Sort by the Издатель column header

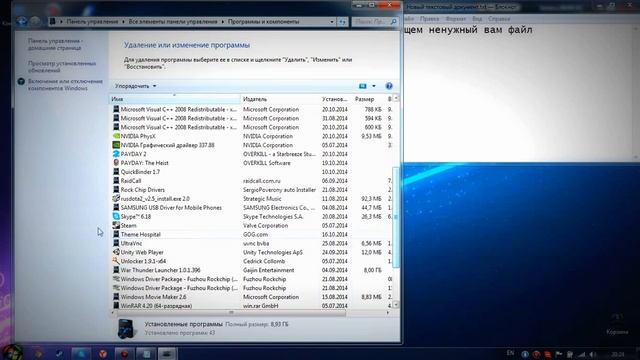(280, 99)
